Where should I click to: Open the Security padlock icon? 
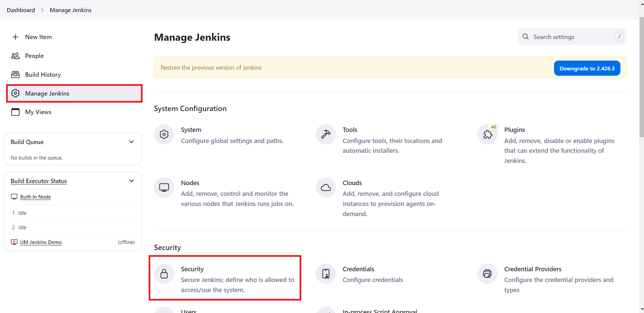[x=164, y=274]
